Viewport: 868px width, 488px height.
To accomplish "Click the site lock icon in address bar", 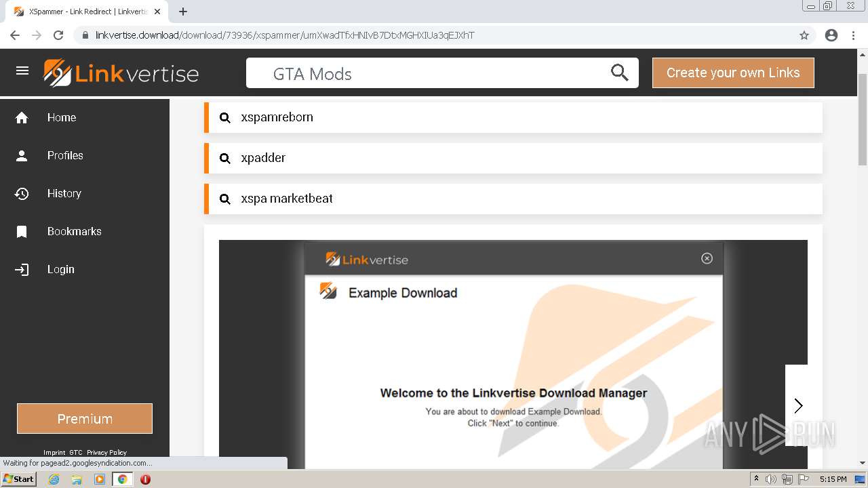I will 85,35.
